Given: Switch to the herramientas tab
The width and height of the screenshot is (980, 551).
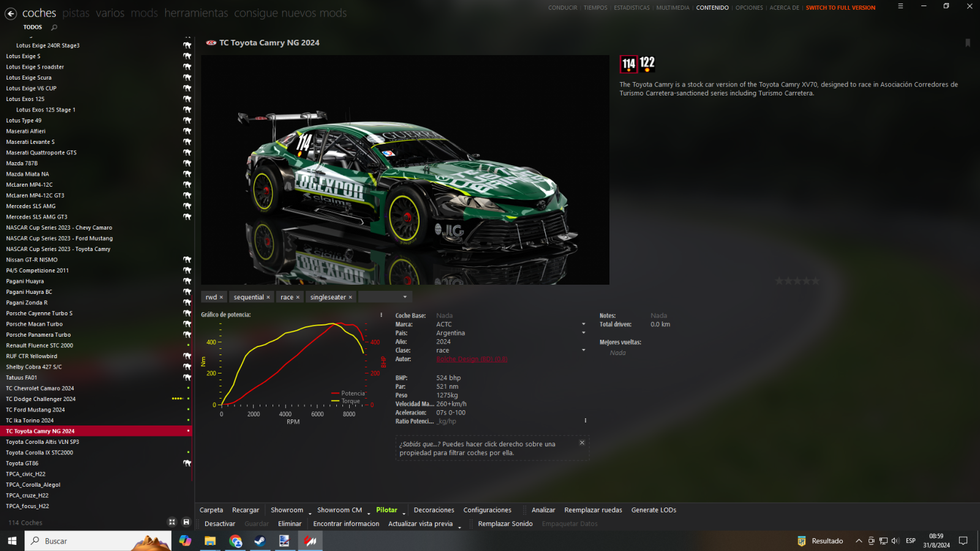Looking at the screenshot, I should (x=196, y=13).
